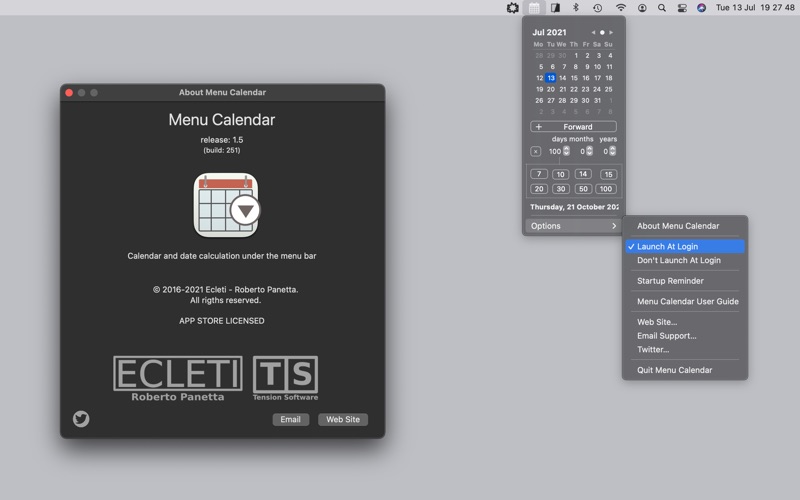Open the user account menu bar icon

pos(642,8)
